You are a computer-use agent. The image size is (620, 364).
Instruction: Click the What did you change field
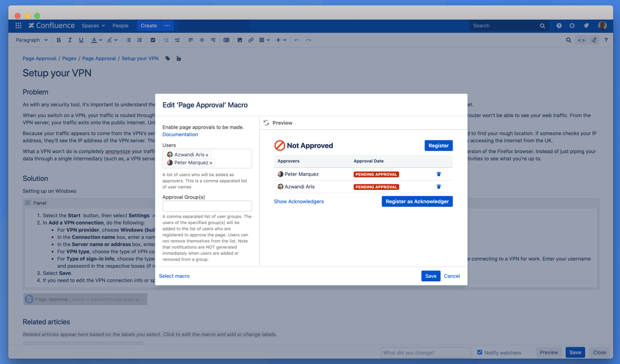(x=426, y=352)
